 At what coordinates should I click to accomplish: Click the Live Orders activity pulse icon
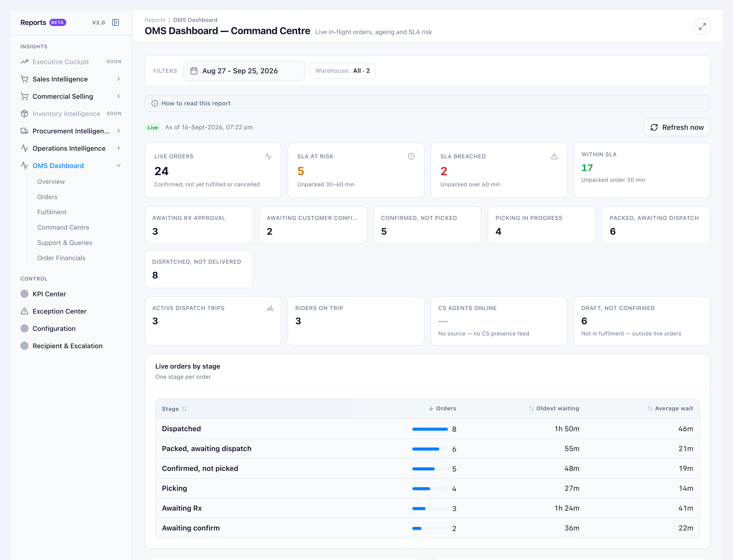pyautogui.click(x=268, y=156)
